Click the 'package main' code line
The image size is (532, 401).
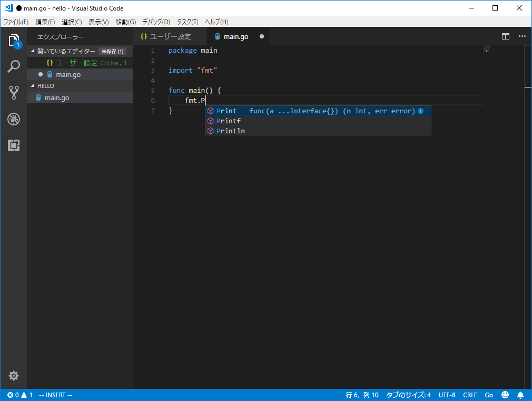(193, 50)
